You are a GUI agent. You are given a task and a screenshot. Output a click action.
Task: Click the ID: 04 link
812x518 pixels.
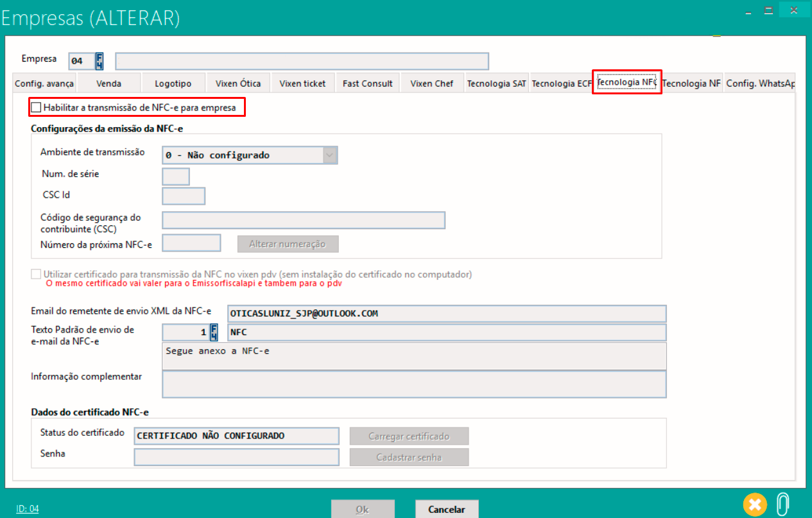pyautogui.click(x=28, y=508)
